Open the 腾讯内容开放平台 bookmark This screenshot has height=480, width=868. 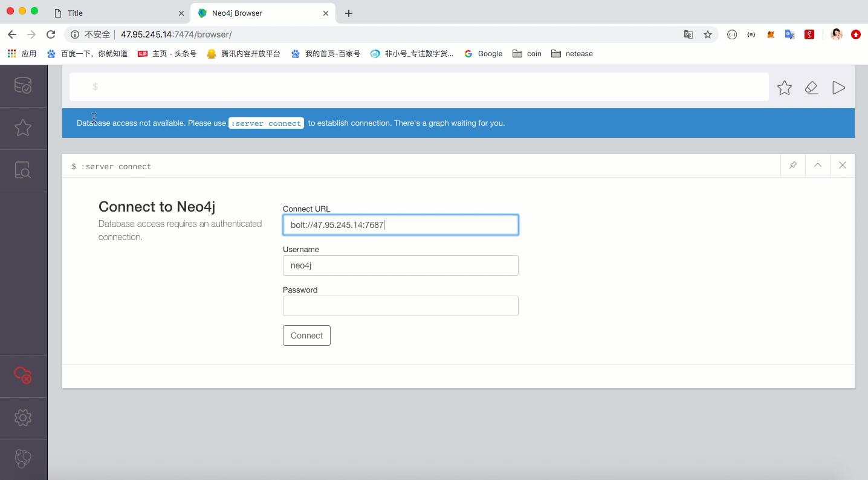click(x=244, y=54)
